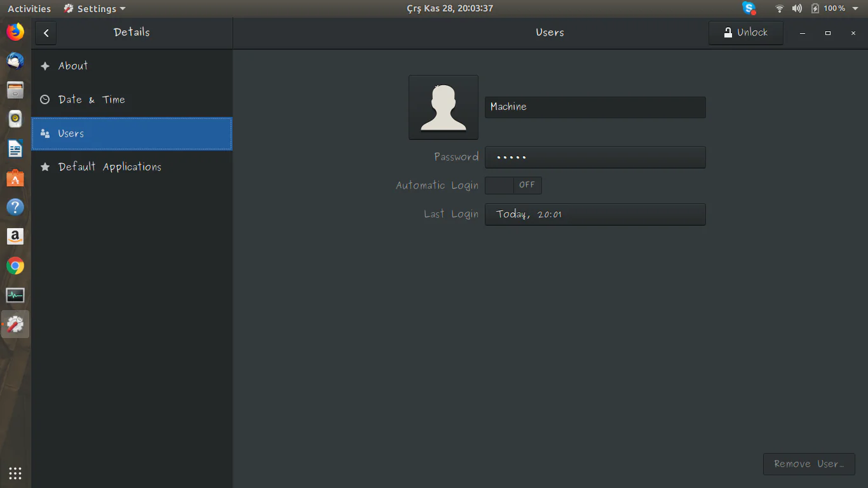Open the Files manager dock icon
This screenshot has height=488, width=868.
(15, 90)
